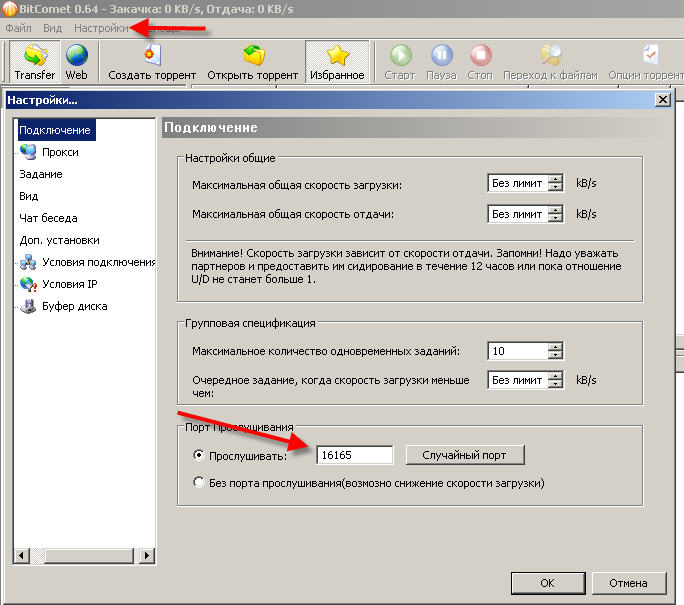
Task: Click next-task speed threshold field
Action: [x=518, y=379]
